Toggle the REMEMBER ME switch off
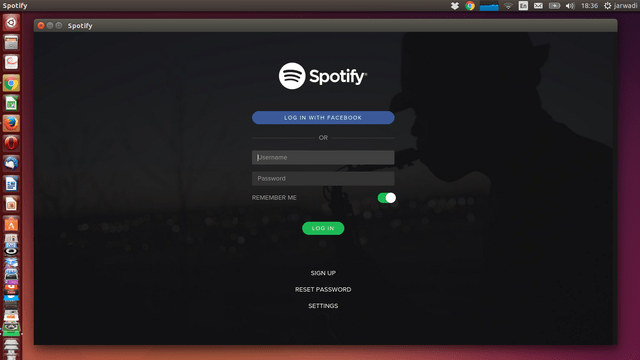 point(387,198)
